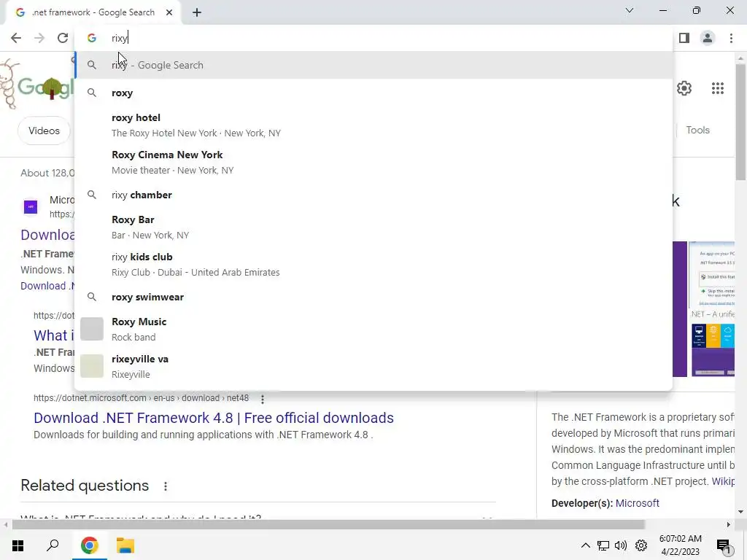Select the 'Roxy Music' rock band suggestion
747x560 pixels.
pyautogui.click(x=374, y=329)
